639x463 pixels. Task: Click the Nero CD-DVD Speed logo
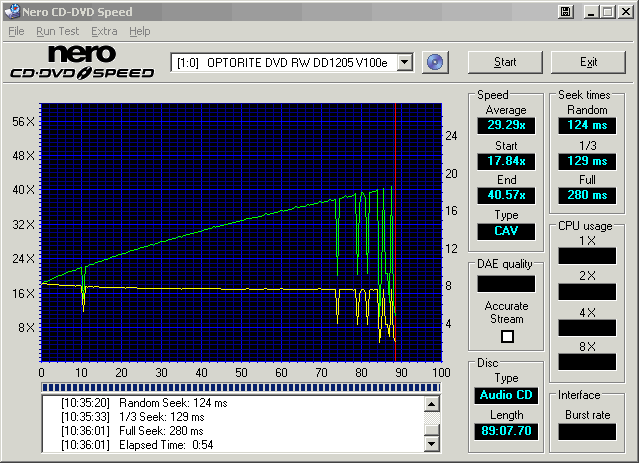pos(82,62)
